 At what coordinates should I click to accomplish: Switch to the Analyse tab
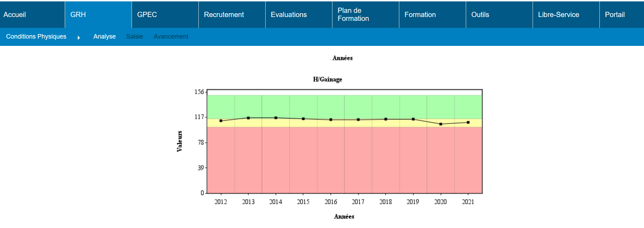pyautogui.click(x=104, y=36)
